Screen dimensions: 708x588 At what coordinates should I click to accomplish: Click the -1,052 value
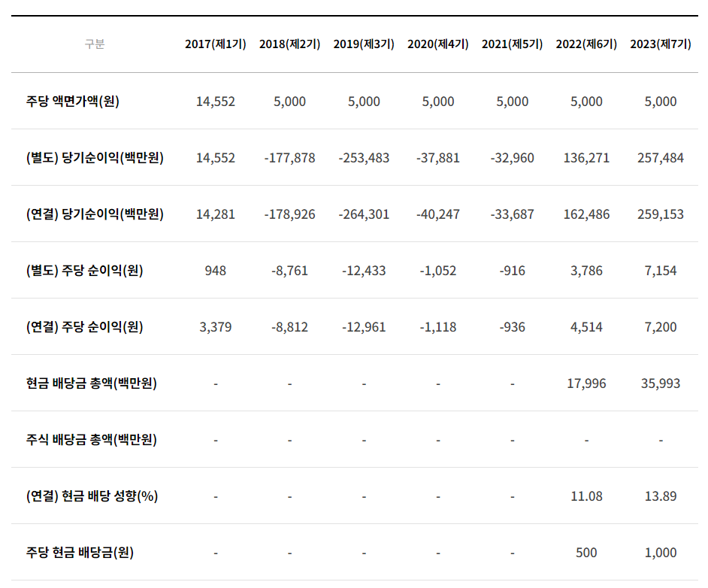click(x=438, y=271)
